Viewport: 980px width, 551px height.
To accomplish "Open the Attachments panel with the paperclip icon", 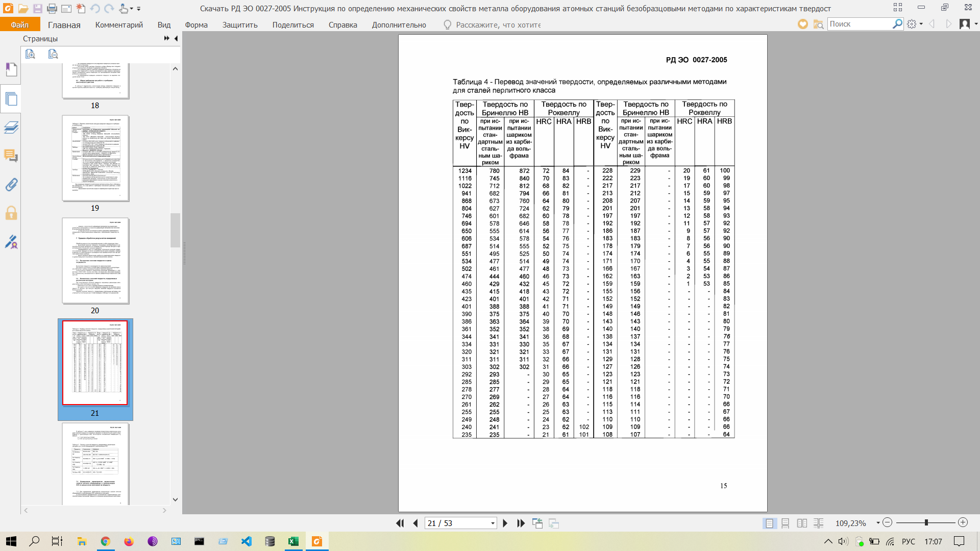I will tap(11, 185).
